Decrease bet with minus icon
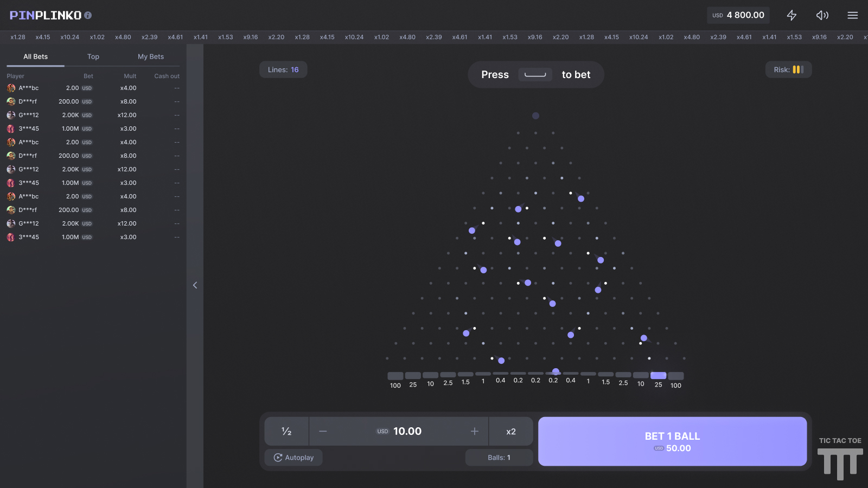The image size is (868, 488). (x=323, y=431)
